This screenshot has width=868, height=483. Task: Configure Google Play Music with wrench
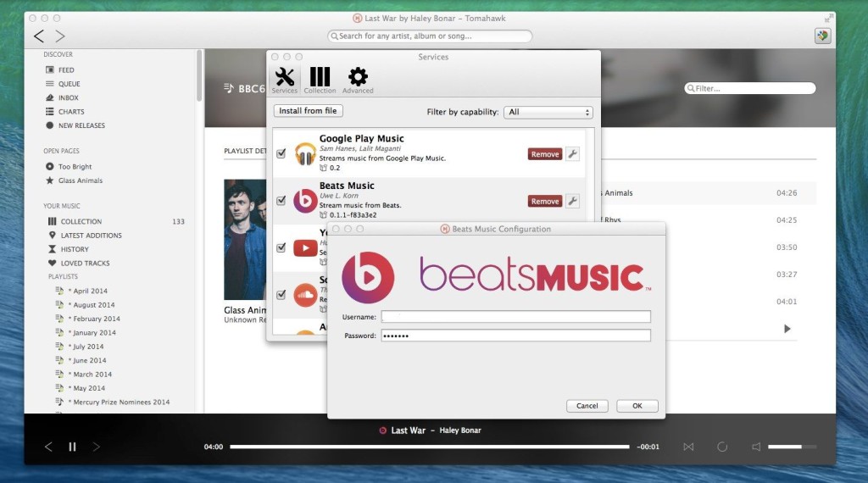(x=572, y=154)
